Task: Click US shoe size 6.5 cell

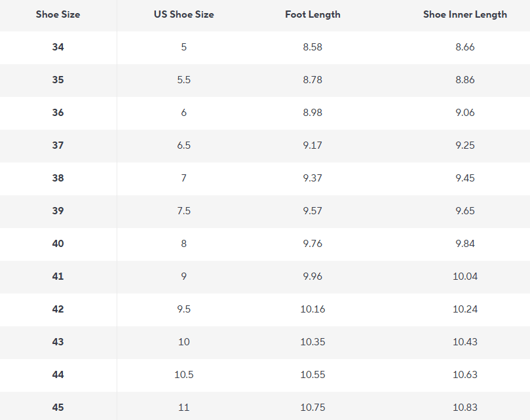Action: (x=183, y=145)
